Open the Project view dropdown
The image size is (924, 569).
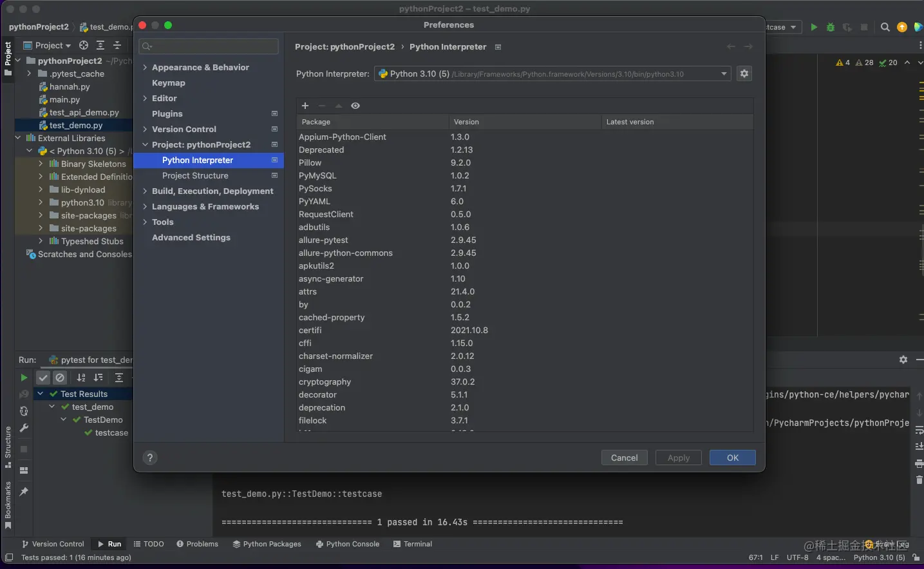coord(47,45)
